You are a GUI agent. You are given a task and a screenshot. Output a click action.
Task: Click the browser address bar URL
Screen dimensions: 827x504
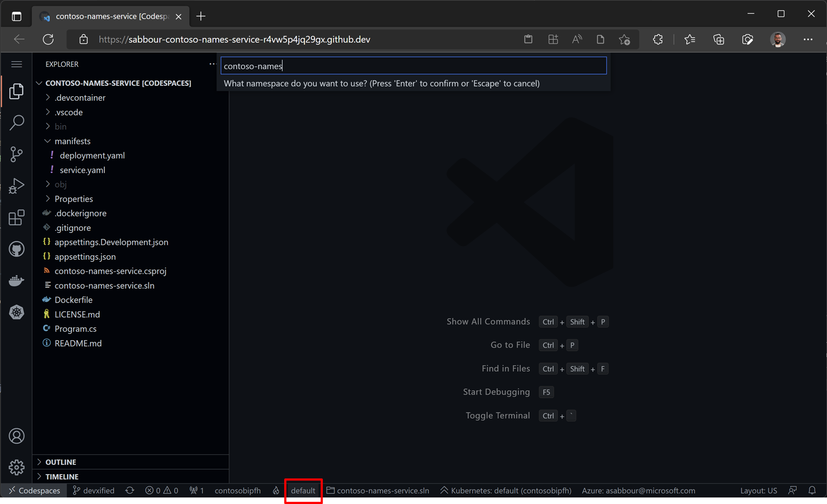pyautogui.click(x=234, y=40)
